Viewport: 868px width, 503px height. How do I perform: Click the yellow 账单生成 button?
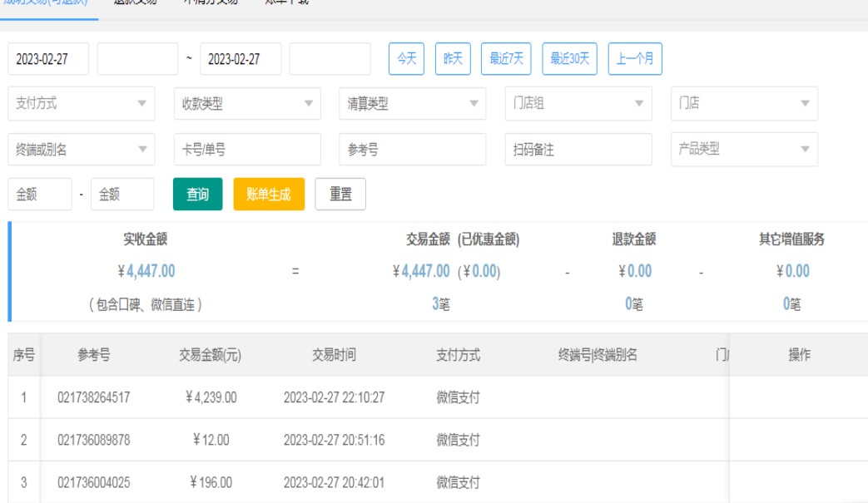coord(269,195)
